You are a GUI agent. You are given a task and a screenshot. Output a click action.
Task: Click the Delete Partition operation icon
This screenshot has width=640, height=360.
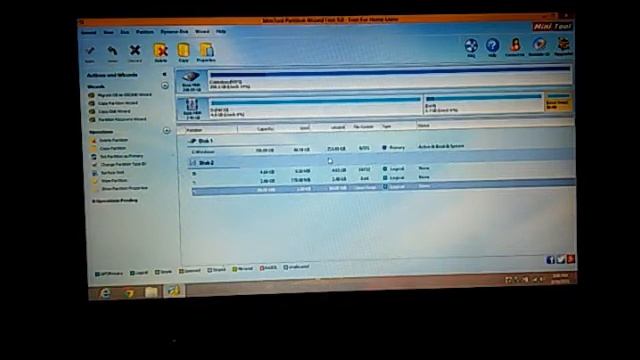pyautogui.click(x=93, y=140)
